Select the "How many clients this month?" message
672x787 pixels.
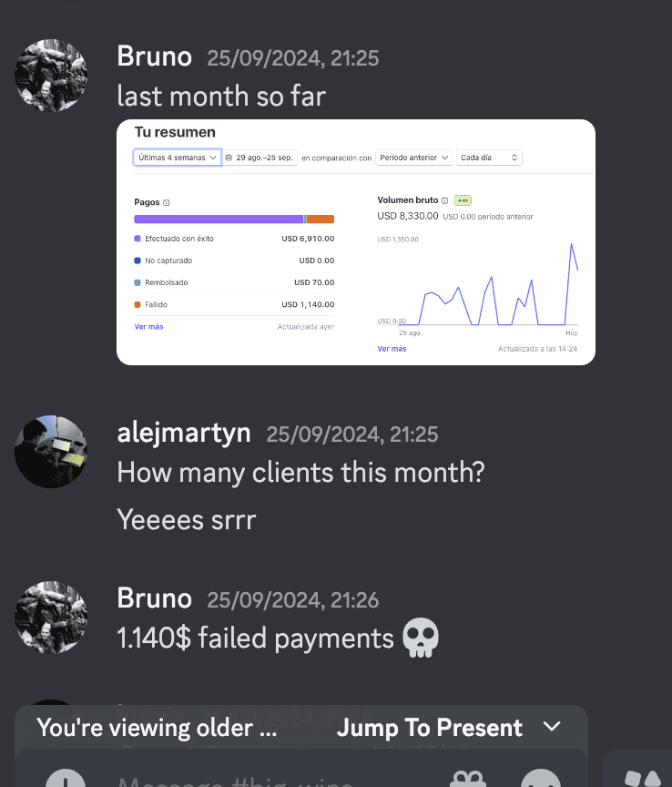pyautogui.click(x=300, y=473)
